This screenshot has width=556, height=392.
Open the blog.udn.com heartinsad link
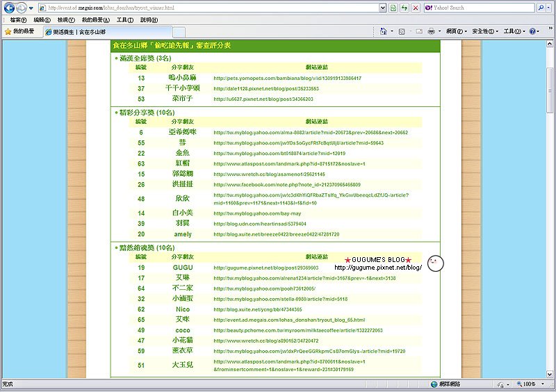coord(259,224)
